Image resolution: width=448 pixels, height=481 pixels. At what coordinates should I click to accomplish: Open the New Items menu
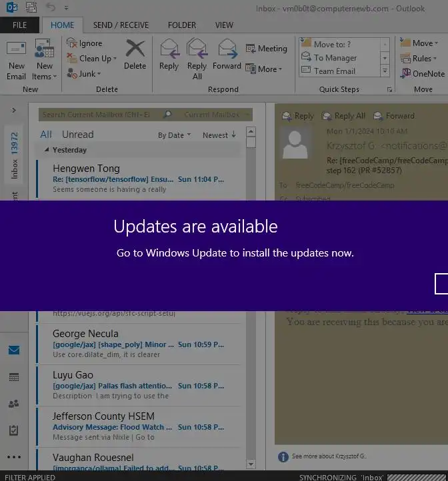(44, 59)
